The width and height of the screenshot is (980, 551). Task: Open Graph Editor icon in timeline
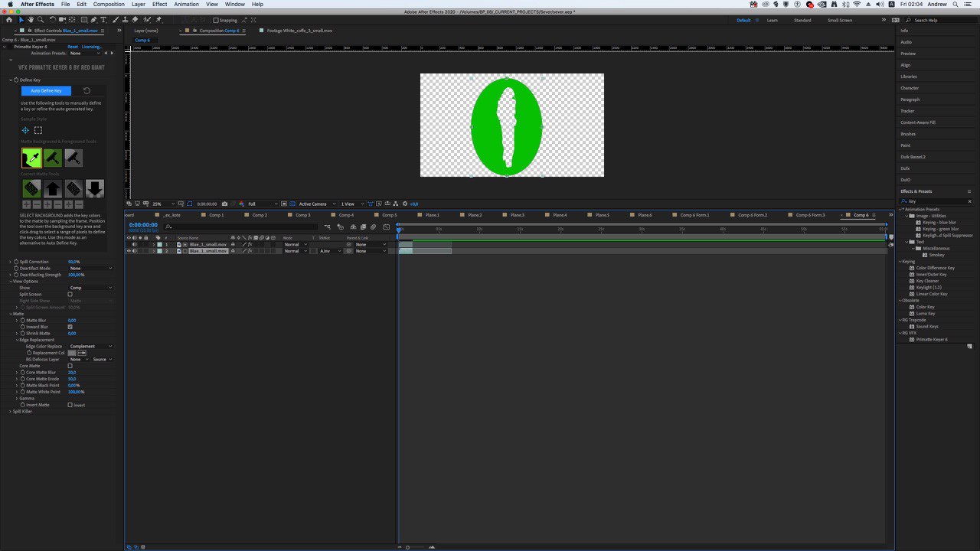[x=386, y=227]
